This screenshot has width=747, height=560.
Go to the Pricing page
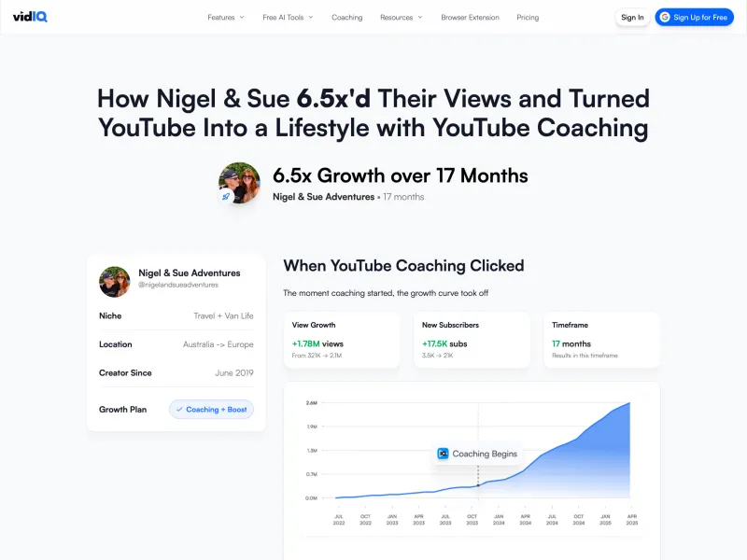click(x=528, y=17)
